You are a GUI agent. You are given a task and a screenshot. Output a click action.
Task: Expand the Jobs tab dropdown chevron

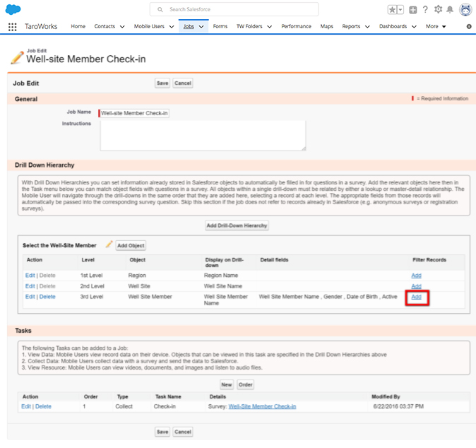click(x=201, y=27)
